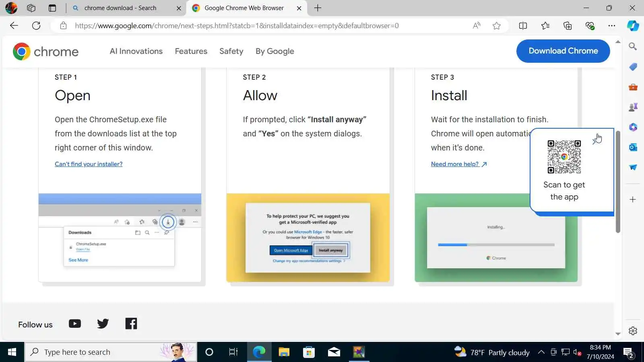Visit Chrome's Facebook page
Viewport: 644px width, 362px height.
click(x=131, y=324)
